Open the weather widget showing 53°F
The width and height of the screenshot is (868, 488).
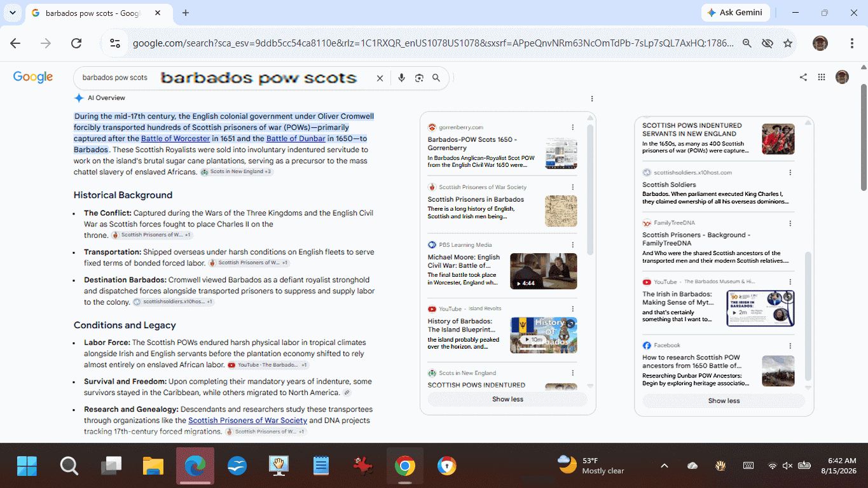coord(591,466)
